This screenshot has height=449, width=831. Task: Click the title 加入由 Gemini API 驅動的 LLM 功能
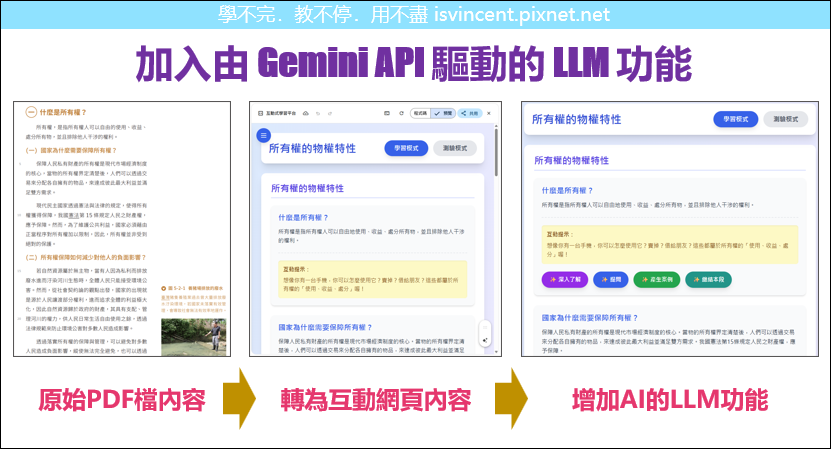(414, 64)
